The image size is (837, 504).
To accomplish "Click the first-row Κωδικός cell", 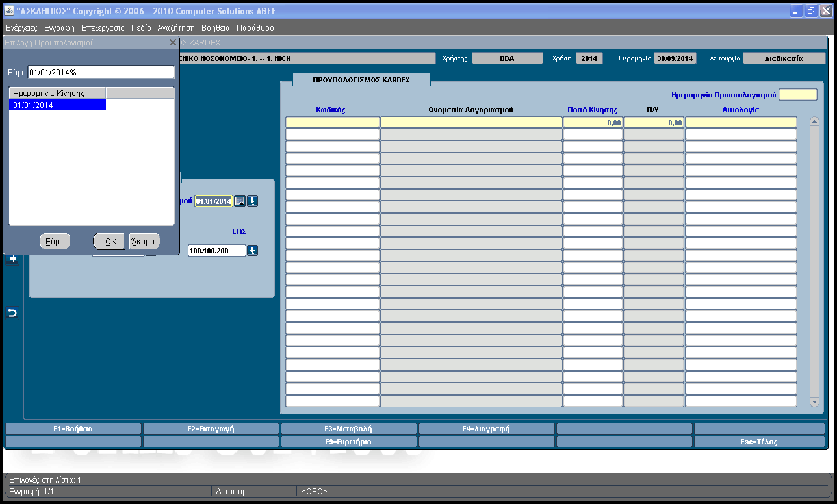I will tap(332, 122).
